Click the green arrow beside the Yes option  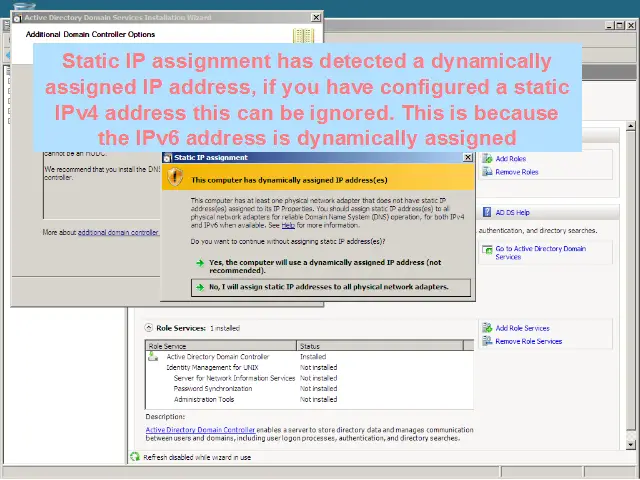pos(200,263)
